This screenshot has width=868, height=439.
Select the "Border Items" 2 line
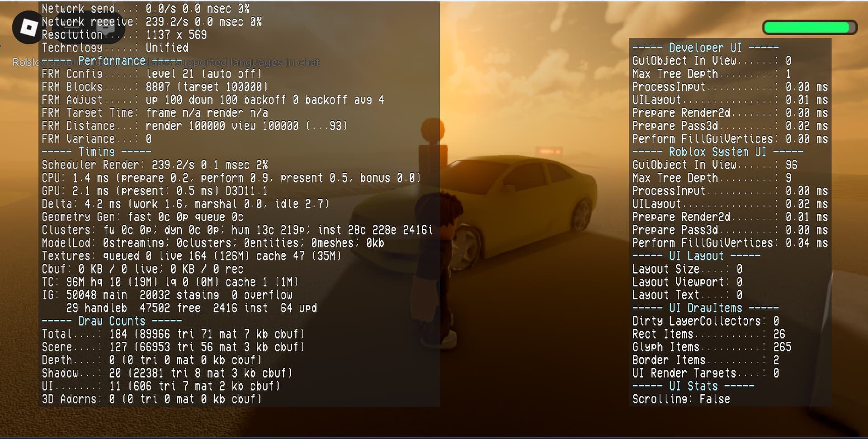tap(706, 361)
